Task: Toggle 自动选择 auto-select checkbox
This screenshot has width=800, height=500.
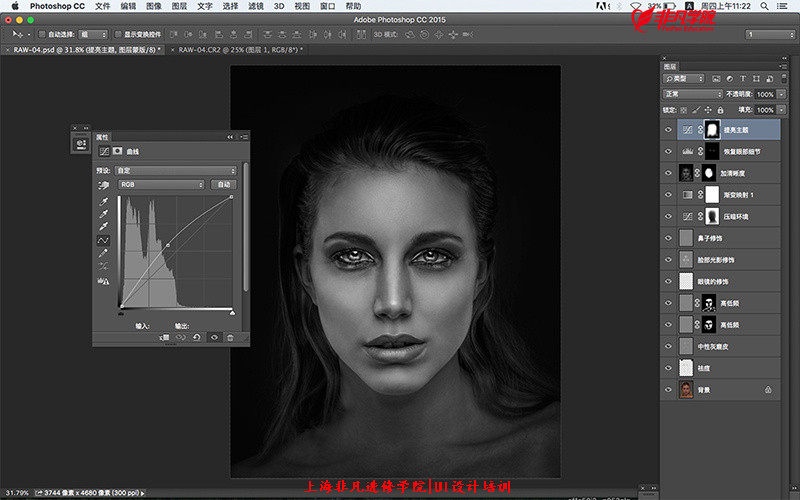Action: tap(42, 34)
